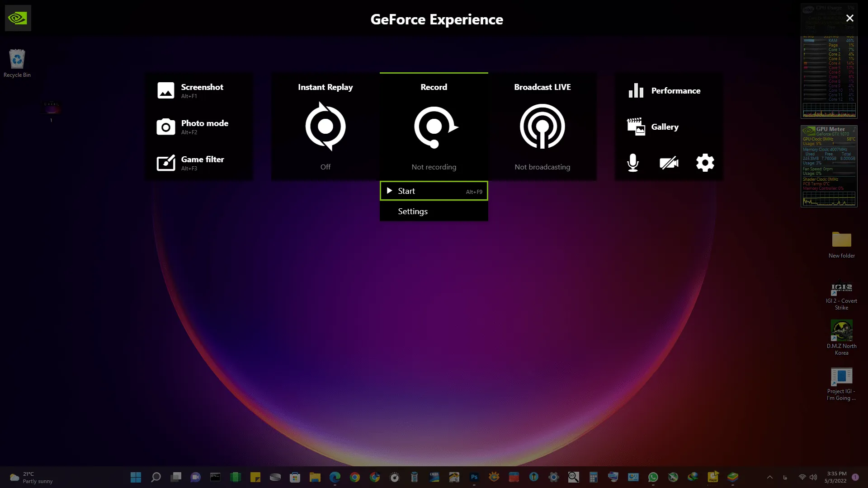Viewport: 868px width, 488px height.
Task: Open overlay settings gear icon
Action: 705,163
